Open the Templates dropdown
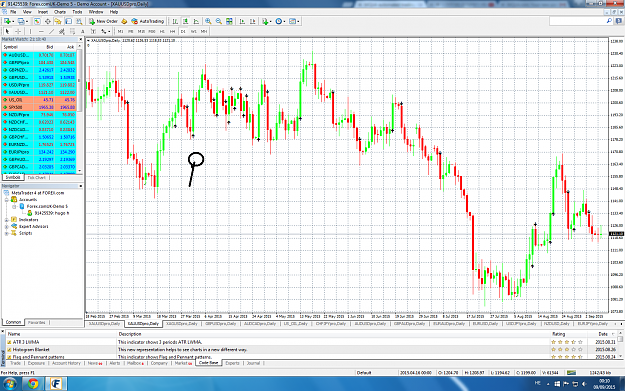Viewport: 625px width, 391px height. [x=294, y=21]
